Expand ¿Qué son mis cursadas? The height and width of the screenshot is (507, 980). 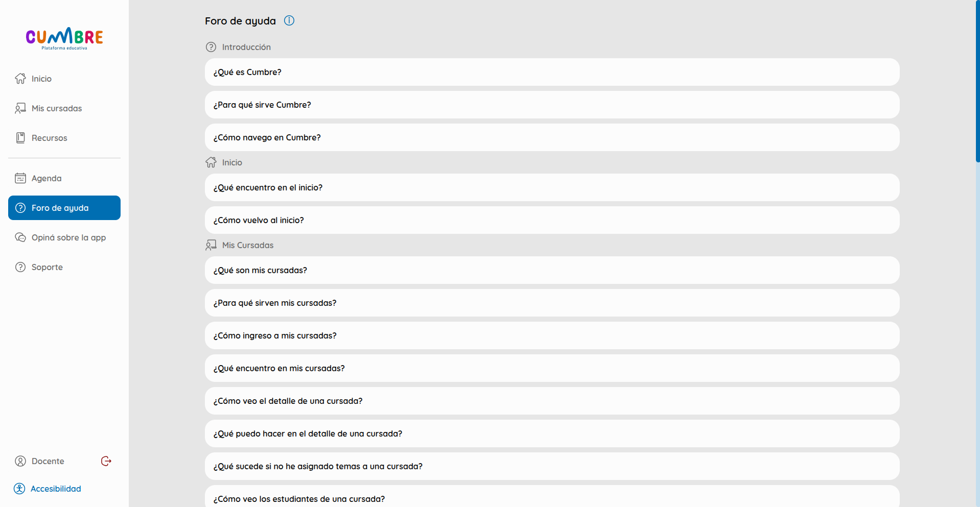[x=552, y=270]
